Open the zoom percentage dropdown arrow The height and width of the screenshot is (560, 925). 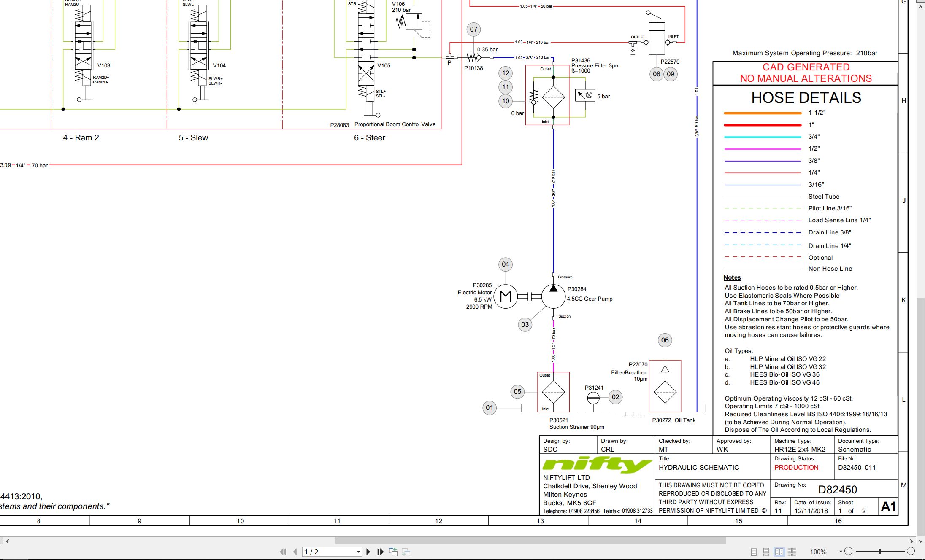841,551
